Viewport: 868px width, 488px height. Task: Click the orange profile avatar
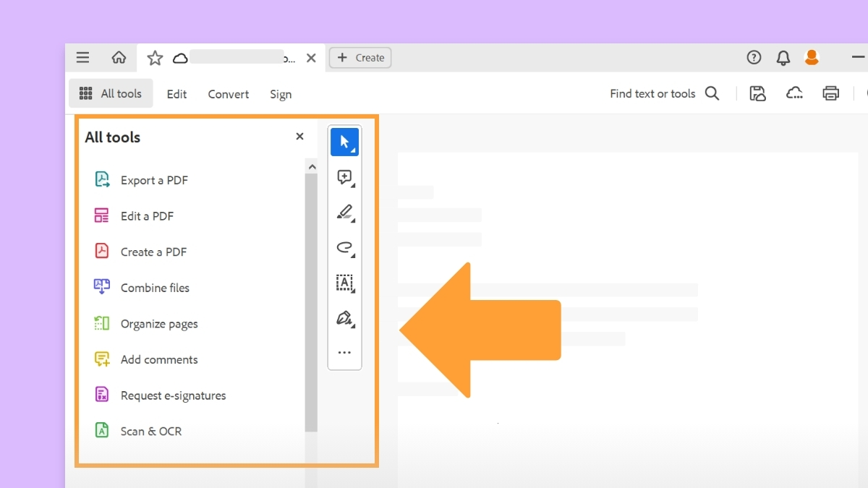812,57
